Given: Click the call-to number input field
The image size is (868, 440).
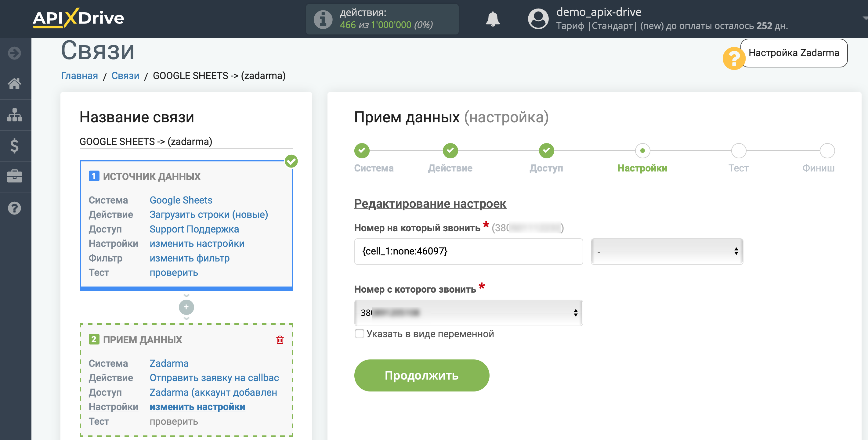Looking at the screenshot, I should [468, 251].
